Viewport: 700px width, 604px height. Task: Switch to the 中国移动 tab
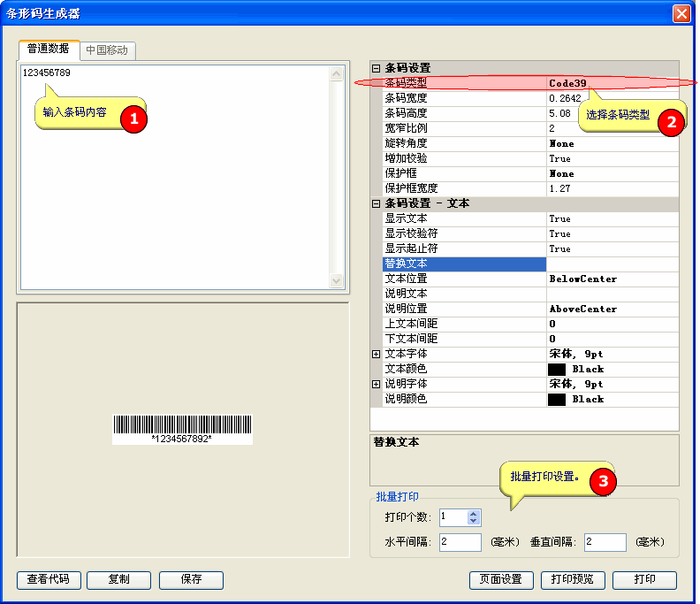click(107, 50)
